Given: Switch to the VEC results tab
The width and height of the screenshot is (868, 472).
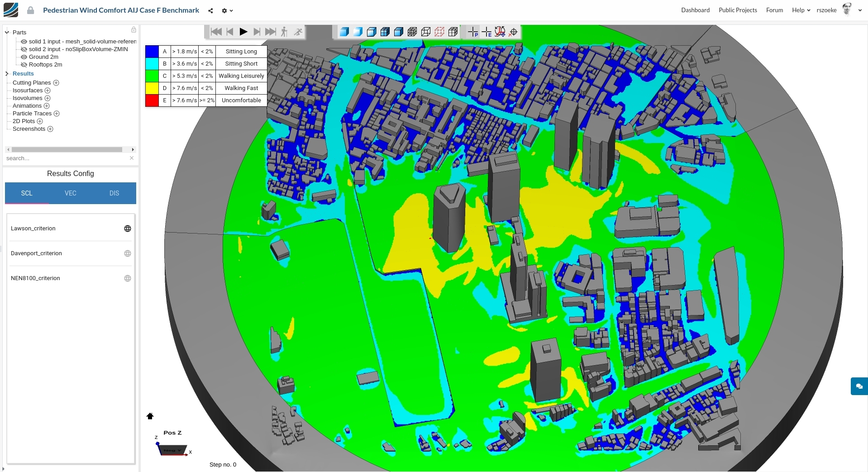Looking at the screenshot, I should (x=70, y=193).
